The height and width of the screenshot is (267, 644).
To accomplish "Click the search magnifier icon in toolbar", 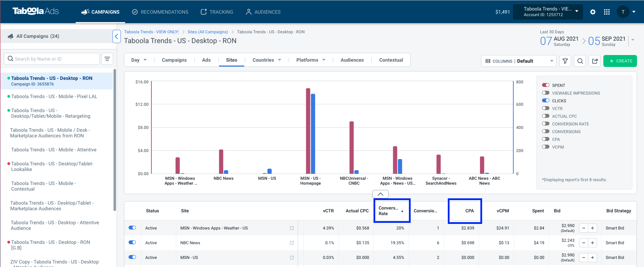I will click(x=580, y=61).
